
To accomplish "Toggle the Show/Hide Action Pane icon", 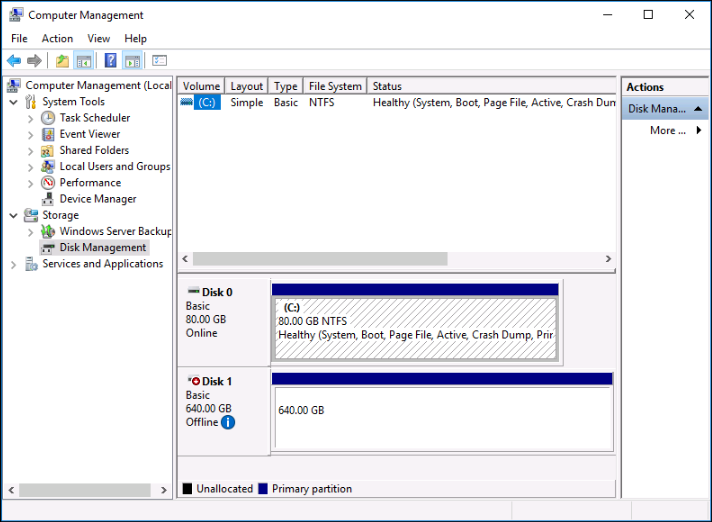I will (132, 60).
